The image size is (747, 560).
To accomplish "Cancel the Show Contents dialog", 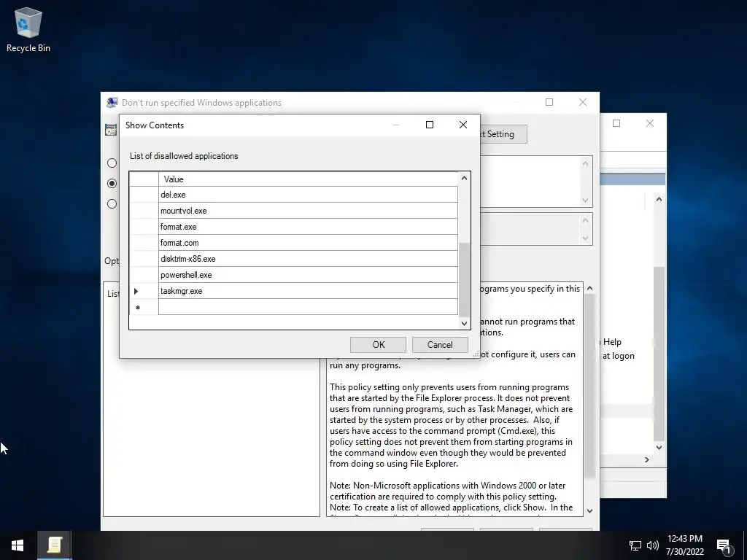I will (440, 345).
